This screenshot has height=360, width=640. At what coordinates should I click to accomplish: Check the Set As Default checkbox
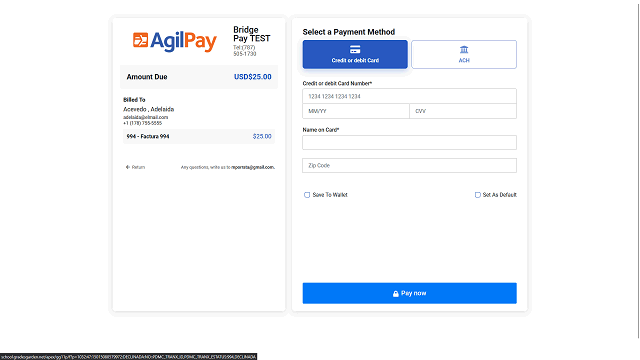pyautogui.click(x=478, y=195)
